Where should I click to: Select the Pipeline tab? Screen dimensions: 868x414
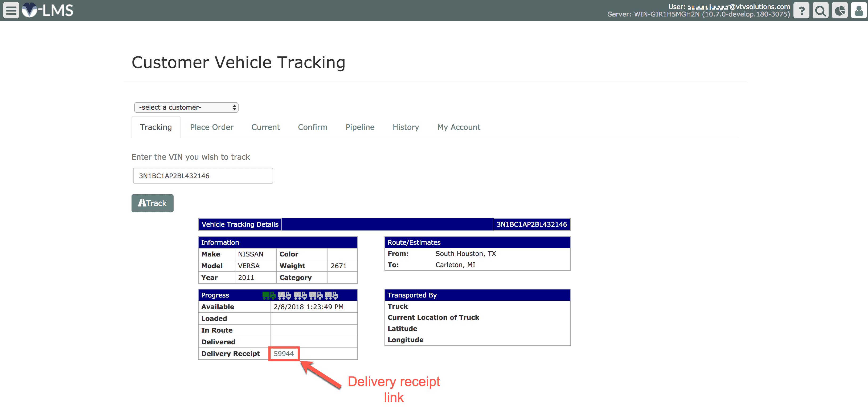tap(360, 127)
